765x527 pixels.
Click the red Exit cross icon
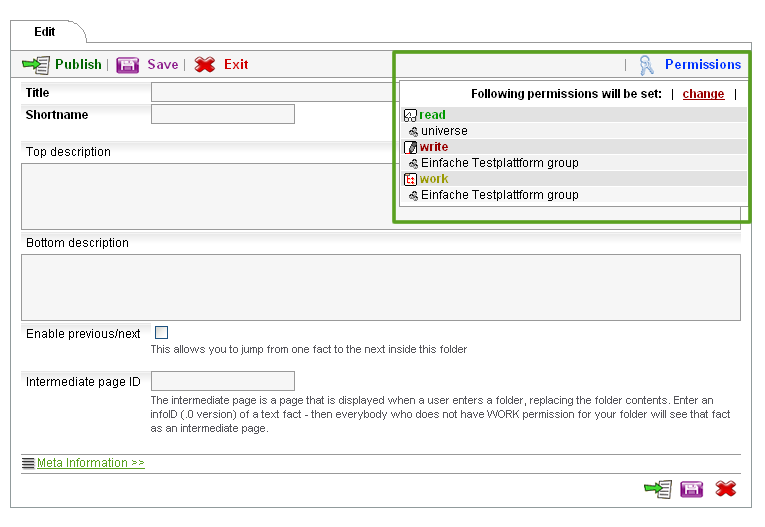pyautogui.click(x=204, y=65)
